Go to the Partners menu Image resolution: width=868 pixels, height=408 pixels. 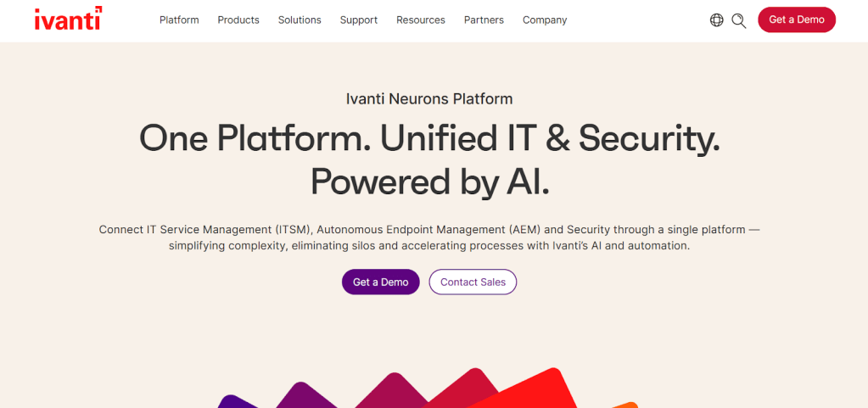tap(484, 20)
